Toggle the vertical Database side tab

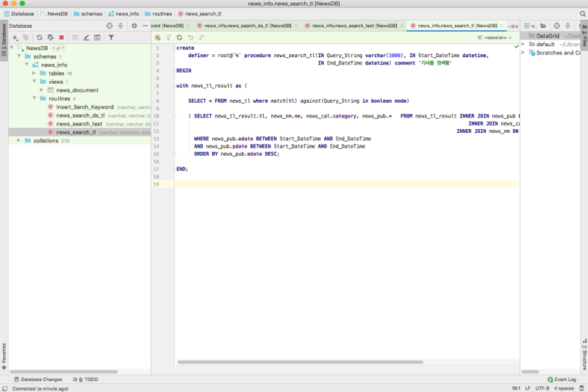[x=4, y=40]
